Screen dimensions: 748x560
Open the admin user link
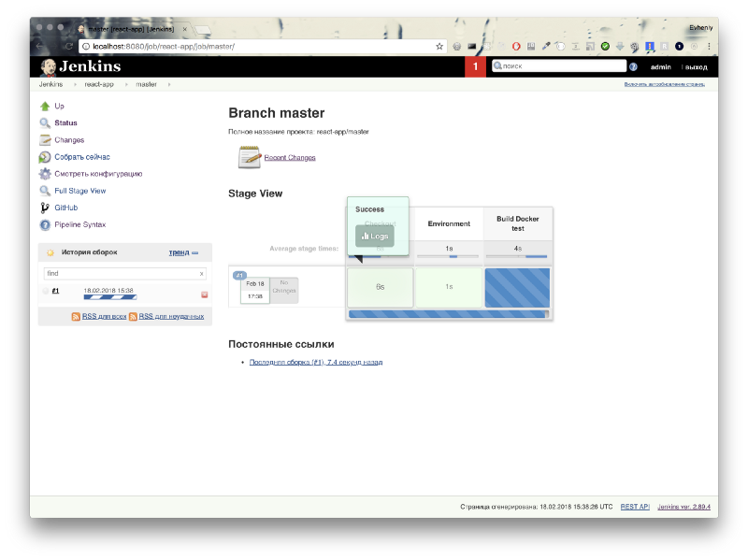pos(661,66)
